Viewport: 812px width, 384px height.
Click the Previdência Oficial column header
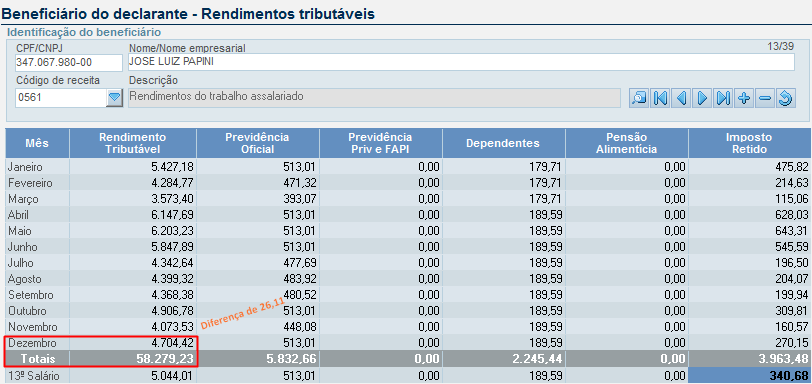(x=257, y=143)
